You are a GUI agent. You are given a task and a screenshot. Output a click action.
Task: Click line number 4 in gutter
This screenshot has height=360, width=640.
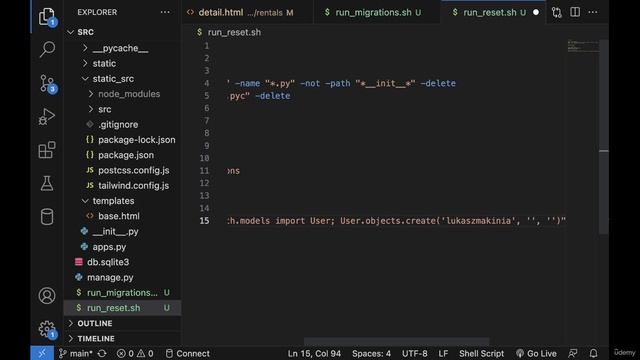pyautogui.click(x=207, y=83)
